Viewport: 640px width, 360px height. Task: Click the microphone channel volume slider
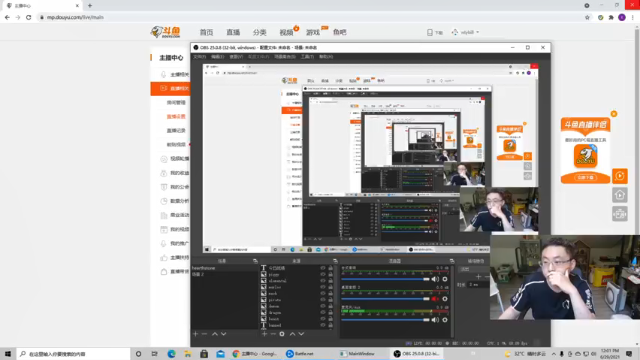385,320
